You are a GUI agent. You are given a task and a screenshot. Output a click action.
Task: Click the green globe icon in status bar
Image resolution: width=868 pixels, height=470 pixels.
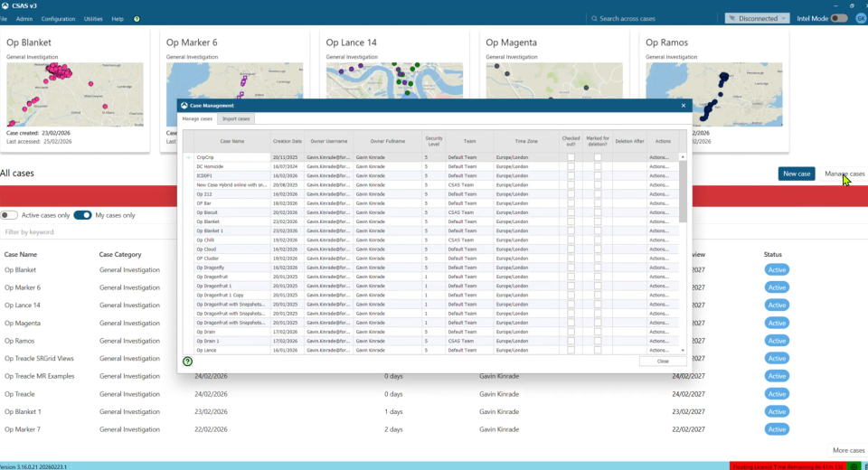click(x=854, y=465)
